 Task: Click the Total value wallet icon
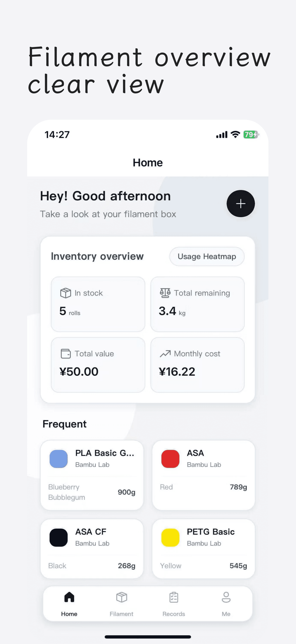pyautogui.click(x=66, y=353)
